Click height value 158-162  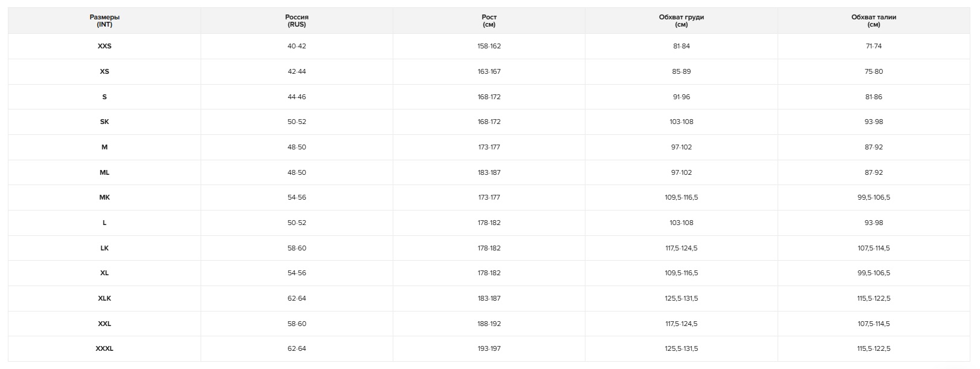(489, 46)
